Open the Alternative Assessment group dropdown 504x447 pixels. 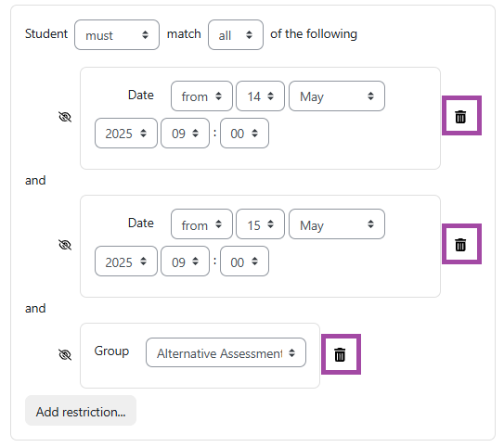click(226, 352)
